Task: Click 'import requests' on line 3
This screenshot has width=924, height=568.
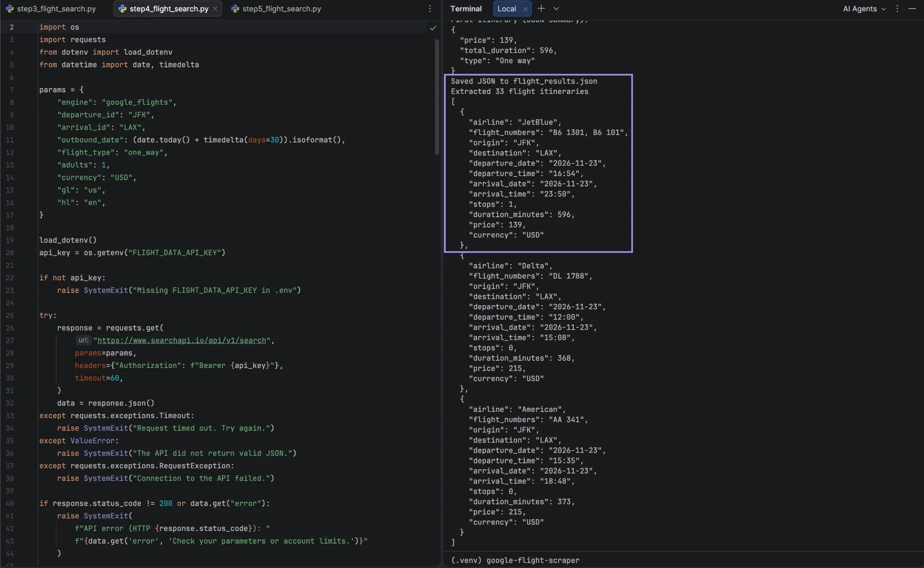Action: point(72,40)
